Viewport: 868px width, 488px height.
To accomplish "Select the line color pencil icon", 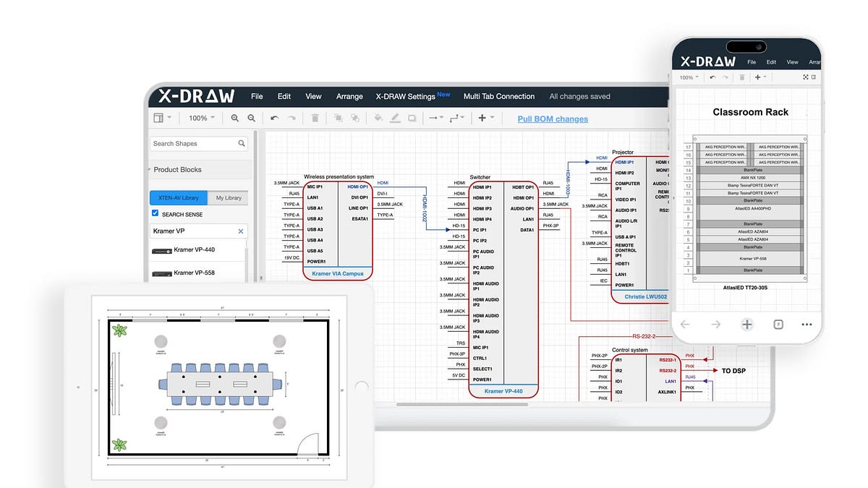I will click(x=396, y=118).
